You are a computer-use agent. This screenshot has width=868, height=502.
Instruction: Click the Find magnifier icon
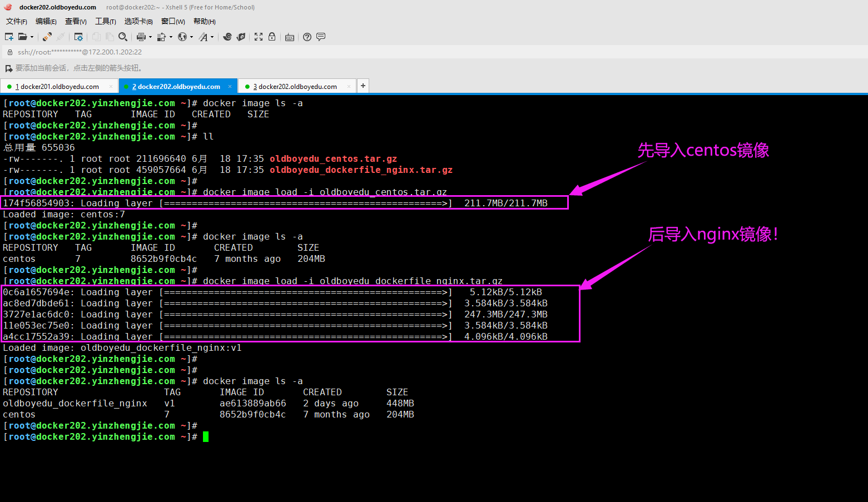[123, 37]
